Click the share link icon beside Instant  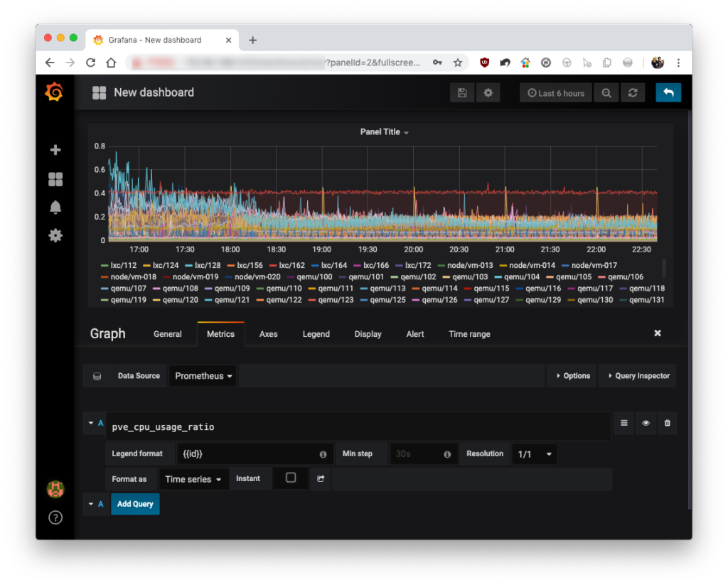pos(321,478)
